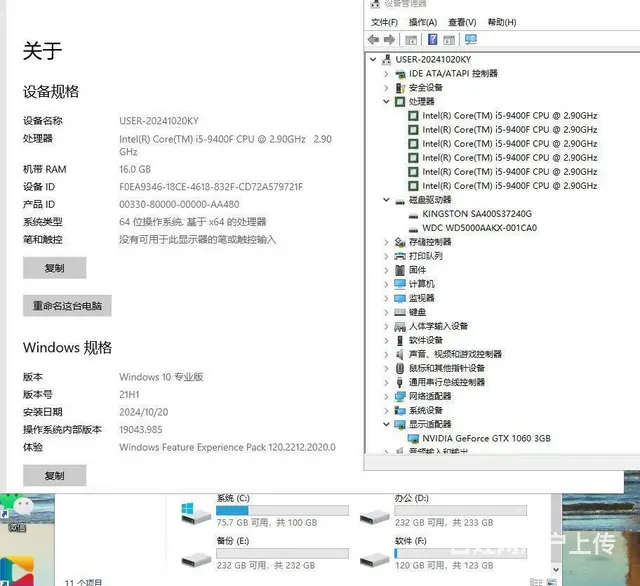This screenshot has width=640, height=586.
Task: Click the 系统 (C:) usage bar
Action: point(282,510)
